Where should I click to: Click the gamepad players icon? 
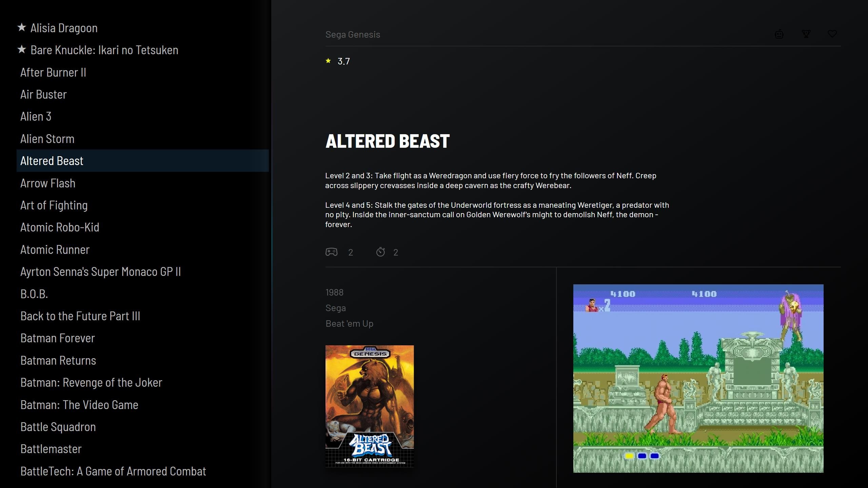(x=331, y=252)
